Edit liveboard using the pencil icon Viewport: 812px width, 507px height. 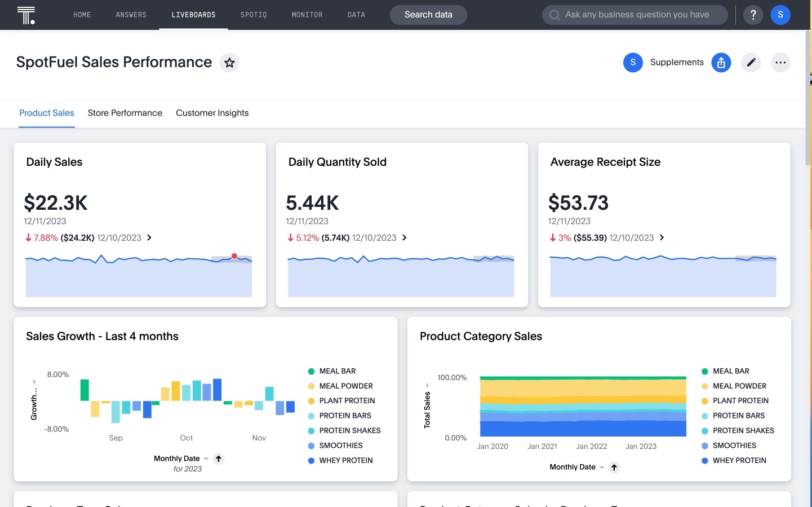pos(751,63)
